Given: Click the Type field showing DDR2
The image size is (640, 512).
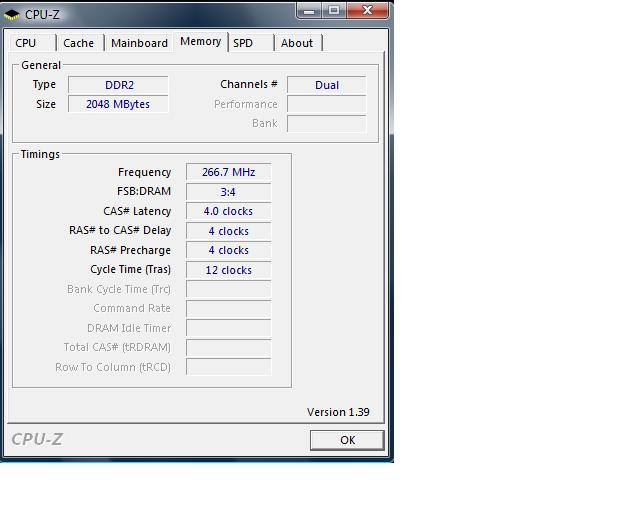Looking at the screenshot, I should (x=118, y=85).
